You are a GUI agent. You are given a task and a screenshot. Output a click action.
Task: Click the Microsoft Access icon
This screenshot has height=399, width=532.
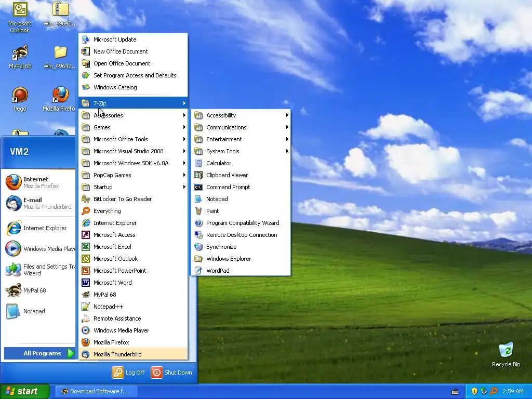[86, 235]
